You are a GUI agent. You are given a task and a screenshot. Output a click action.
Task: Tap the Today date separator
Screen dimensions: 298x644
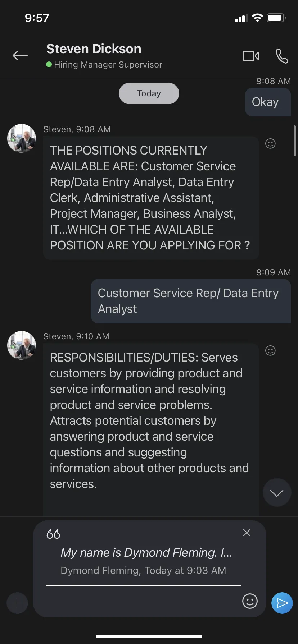coord(149,93)
